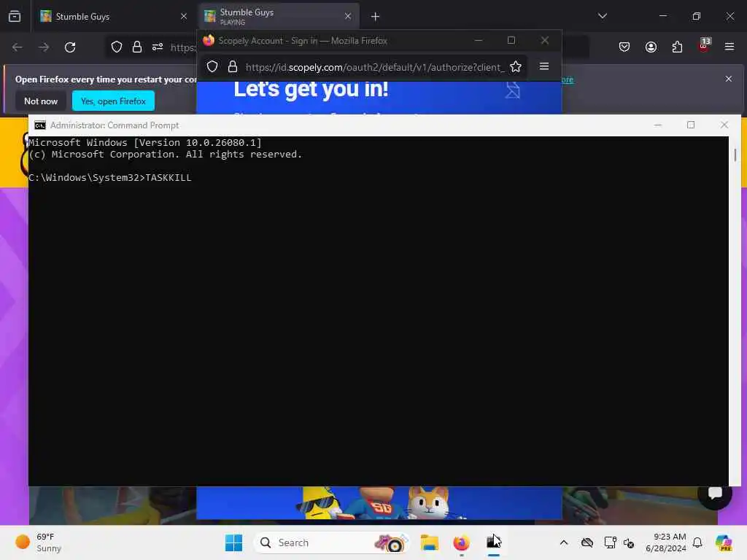Open Firefox View tab overview icon
Screen dimensions: 747x560
pyautogui.click(x=15, y=17)
